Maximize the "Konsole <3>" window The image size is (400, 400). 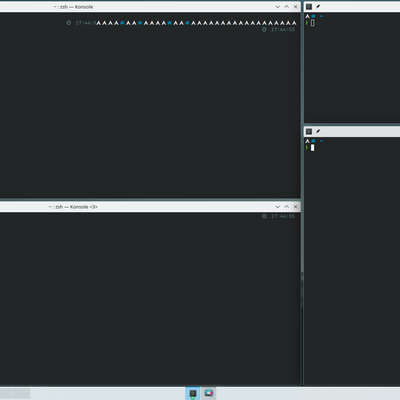point(287,207)
